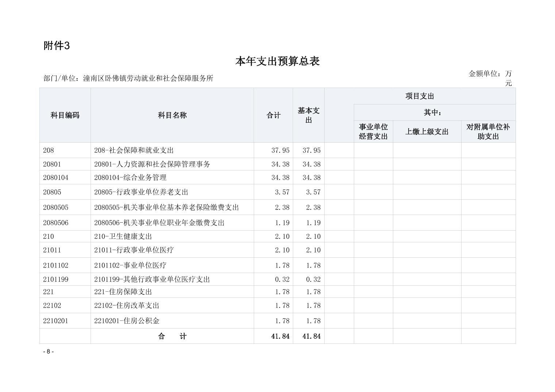Click the 合计 value in the total row

coord(280,336)
